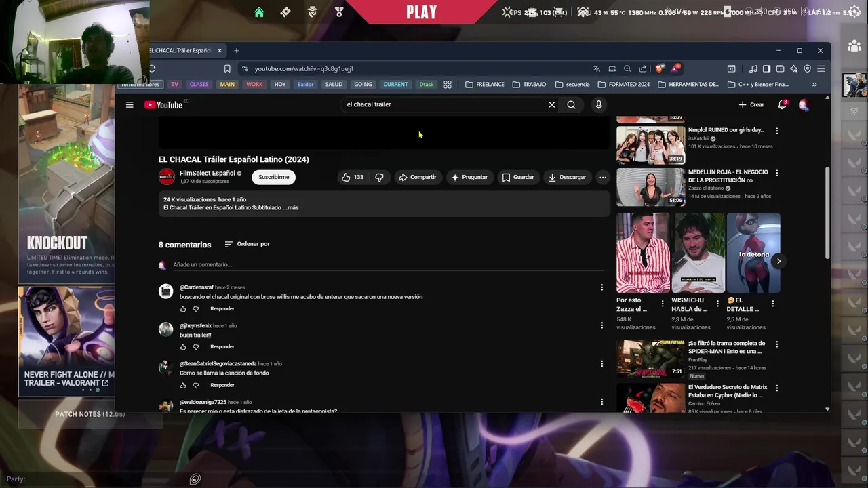Image resolution: width=868 pixels, height=488 pixels.
Task: Dislike the @Cardenasraf comment
Action: 196,309
